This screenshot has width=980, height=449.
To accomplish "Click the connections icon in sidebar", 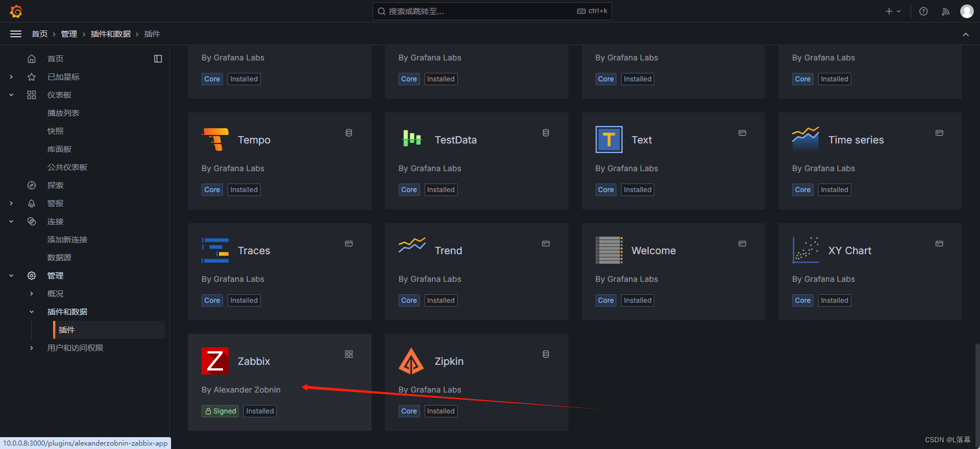I will pos(32,221).
